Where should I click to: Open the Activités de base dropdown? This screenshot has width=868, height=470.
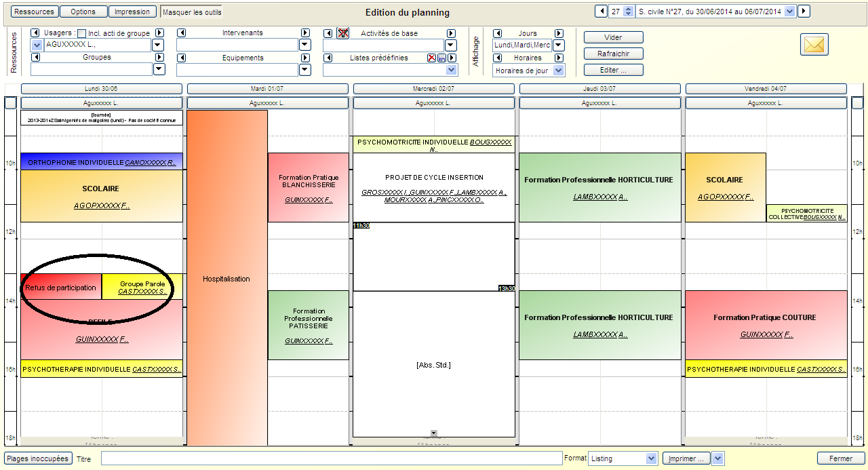point(451,45)
